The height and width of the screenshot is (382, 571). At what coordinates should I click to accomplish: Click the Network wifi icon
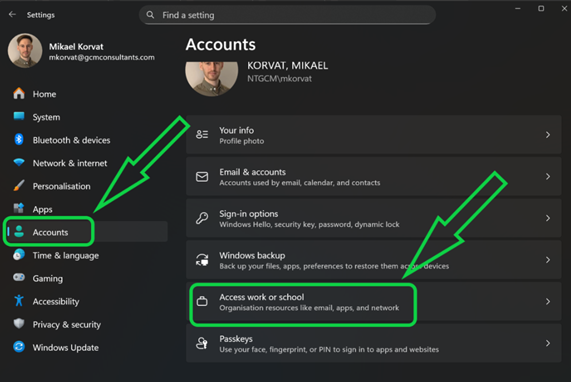click(19, 162)
